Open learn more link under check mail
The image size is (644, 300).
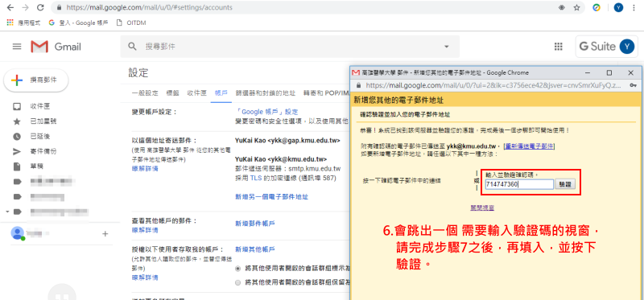[145, 230]
